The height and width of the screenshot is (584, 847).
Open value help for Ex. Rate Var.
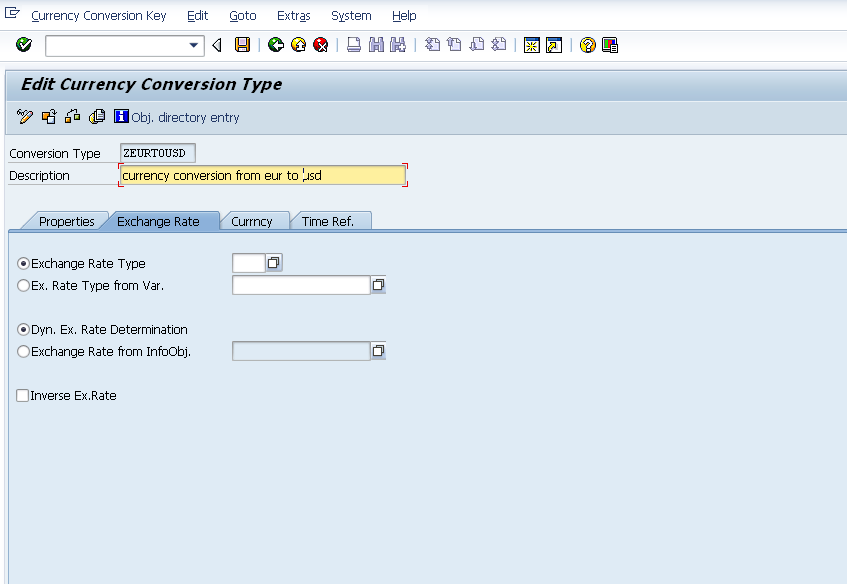coord(378,285)
